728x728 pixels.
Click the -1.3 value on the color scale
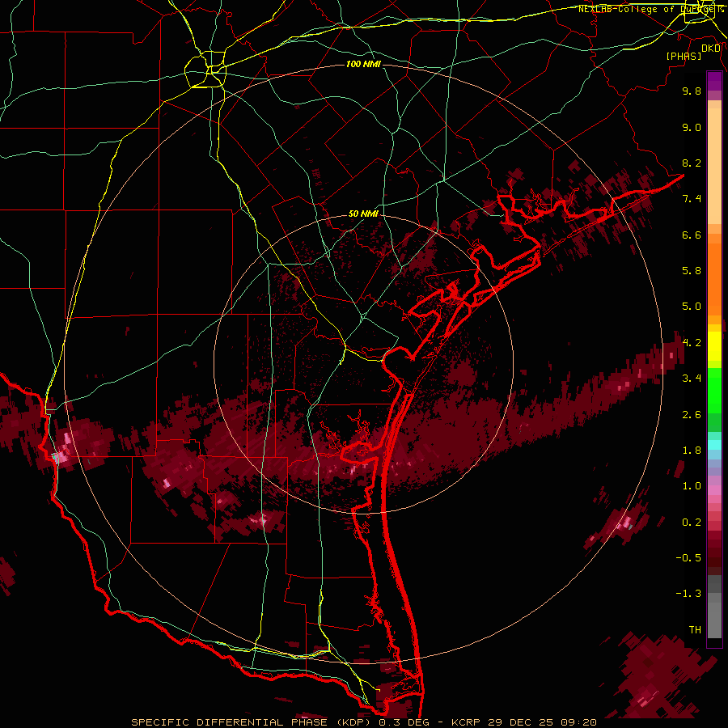[688, 594]
